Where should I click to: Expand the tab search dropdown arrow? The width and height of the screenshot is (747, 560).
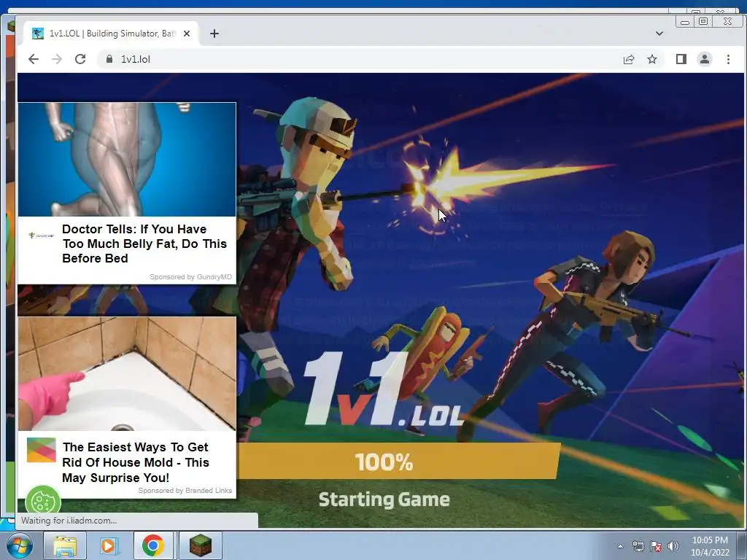click(659, 34)
